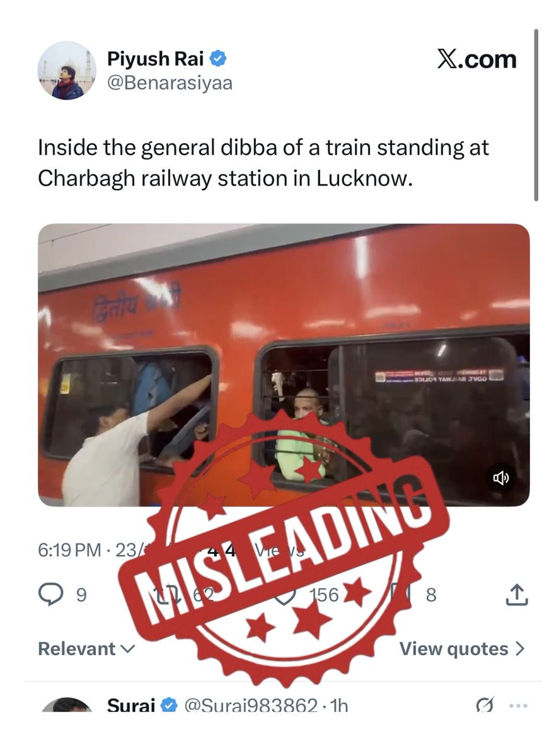This screenshot has height=756, width=542.
Task: Click the tweet text about Charbagh station
Action: tap(263, 163)
